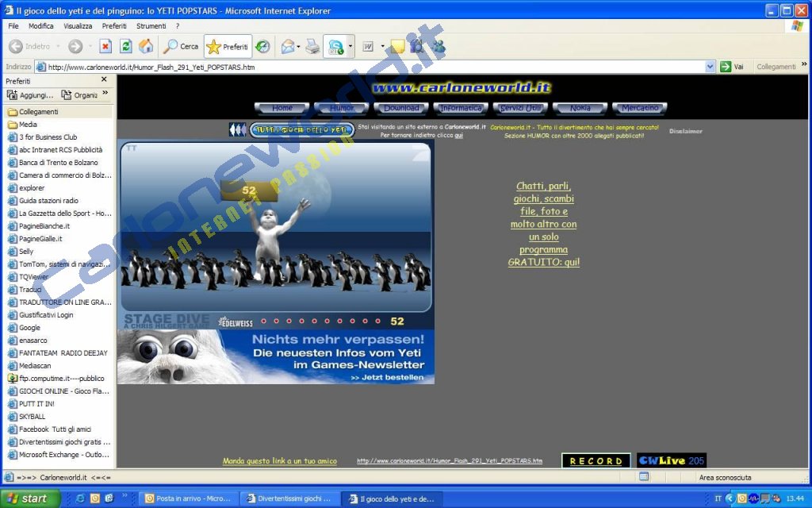
Task: Click the Internet Explorer quick launch icon
Action: coord(80,498)
